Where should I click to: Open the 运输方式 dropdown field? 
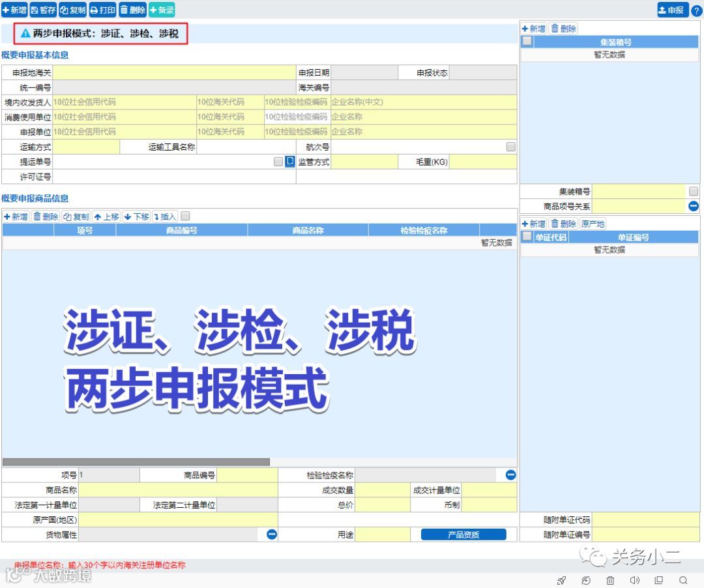point(86,147)
